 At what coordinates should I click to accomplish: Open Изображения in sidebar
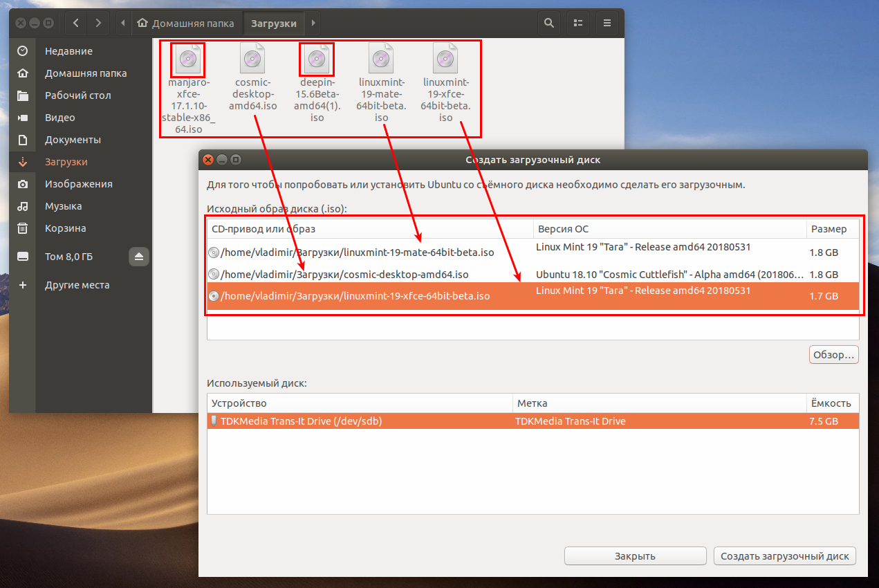(x=80, y=184)
